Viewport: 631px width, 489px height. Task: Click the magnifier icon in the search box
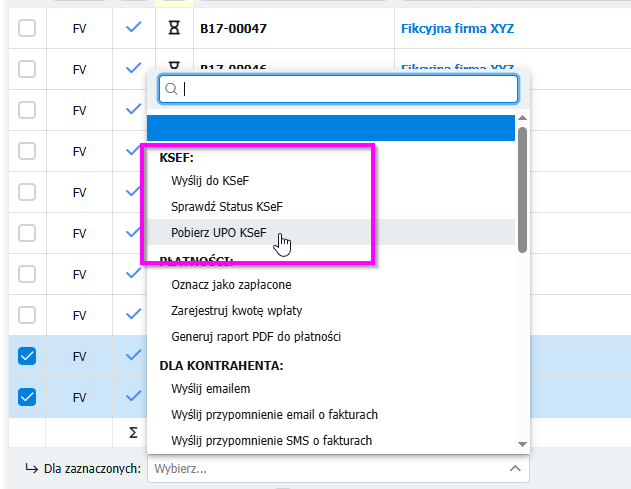click(171, 89)
